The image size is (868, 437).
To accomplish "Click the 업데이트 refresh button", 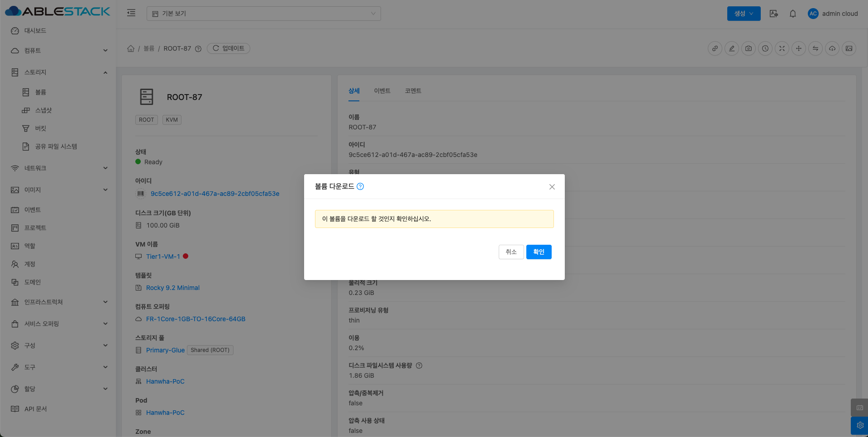I will coord(229,48).
